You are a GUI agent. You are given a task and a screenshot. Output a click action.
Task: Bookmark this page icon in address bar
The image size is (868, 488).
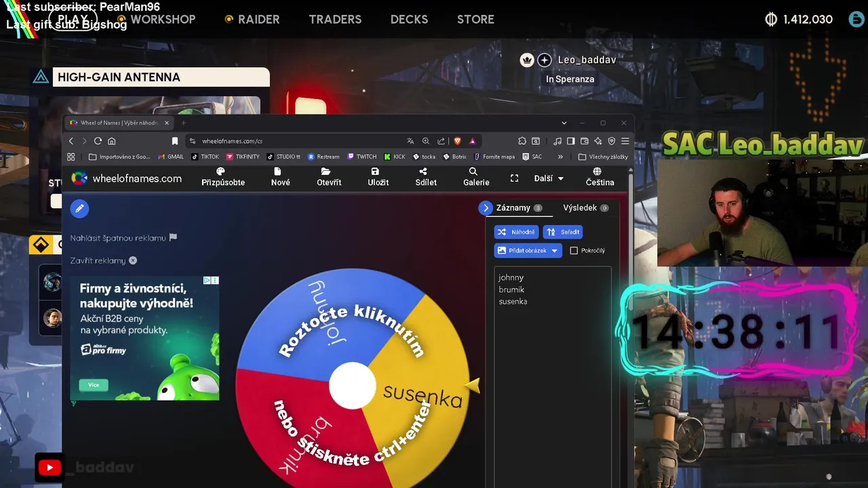[174, 141]
